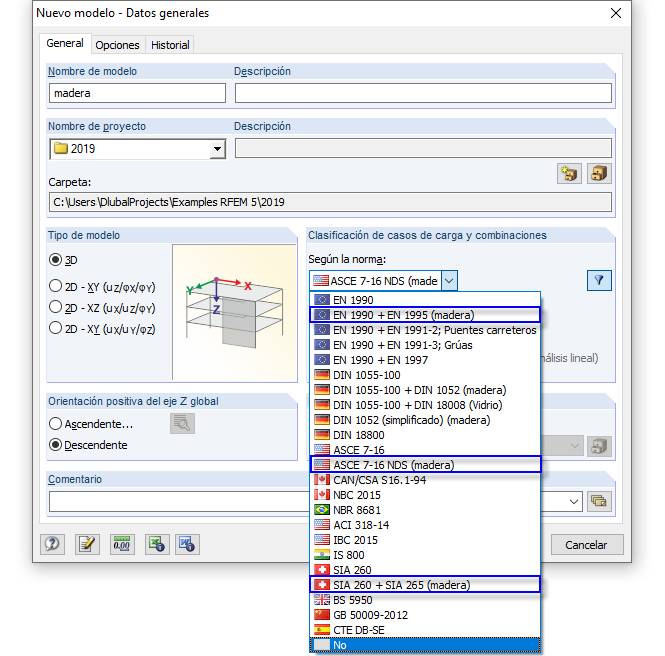Select SIA 260 + SIA 265 (madera)
This screenshot has height=656, width=665.
(425, 585)
